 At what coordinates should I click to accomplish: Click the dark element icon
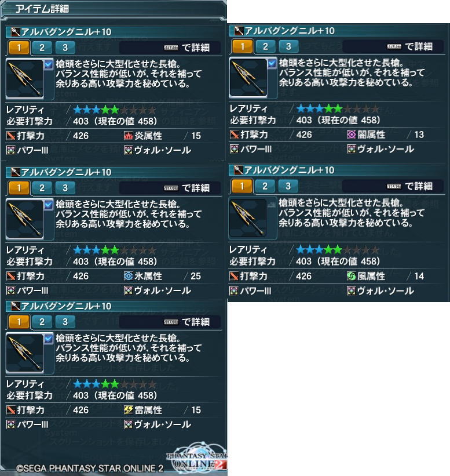[352, 135]
